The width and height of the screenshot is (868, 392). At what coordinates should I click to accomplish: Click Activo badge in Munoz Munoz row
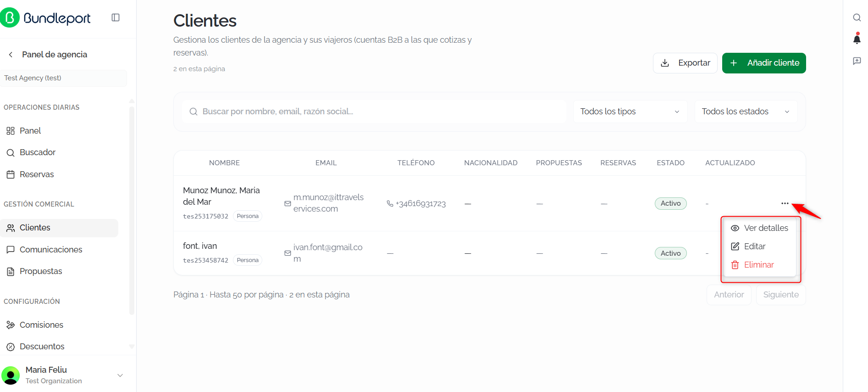(x=670, y=203)
